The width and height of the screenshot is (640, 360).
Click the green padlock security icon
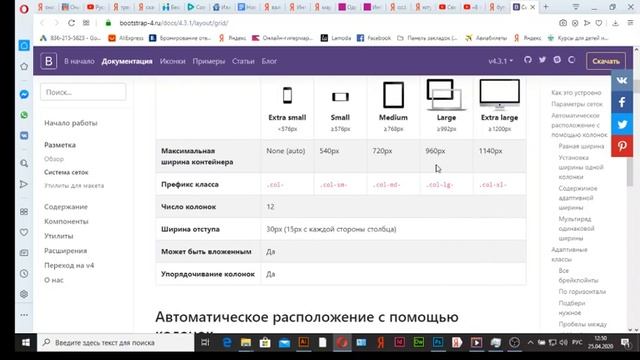108,23
